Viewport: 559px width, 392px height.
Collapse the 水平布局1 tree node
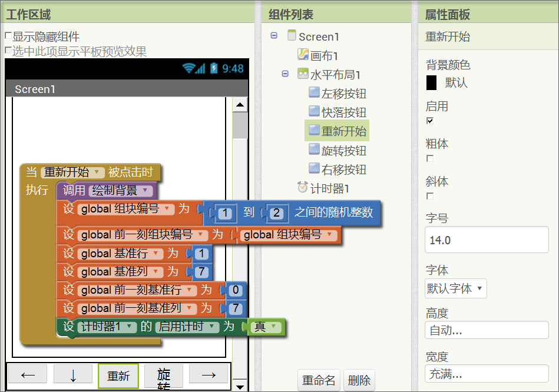tap(285, 74)
